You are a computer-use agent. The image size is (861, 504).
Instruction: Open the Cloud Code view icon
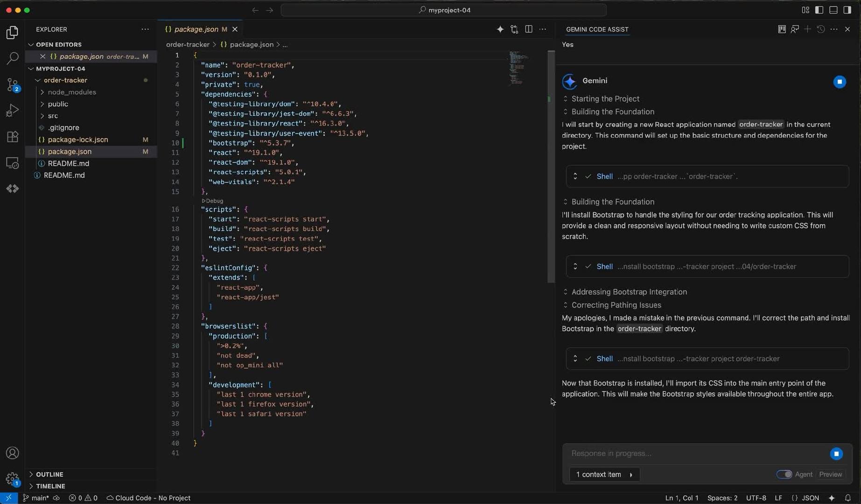pyautogui.click(x=13, y=189)
